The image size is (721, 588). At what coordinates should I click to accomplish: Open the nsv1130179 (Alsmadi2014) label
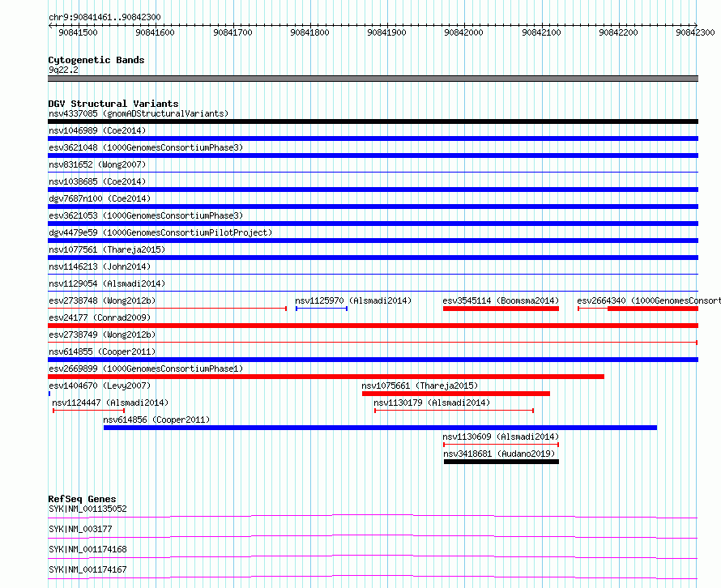(432, 403)
